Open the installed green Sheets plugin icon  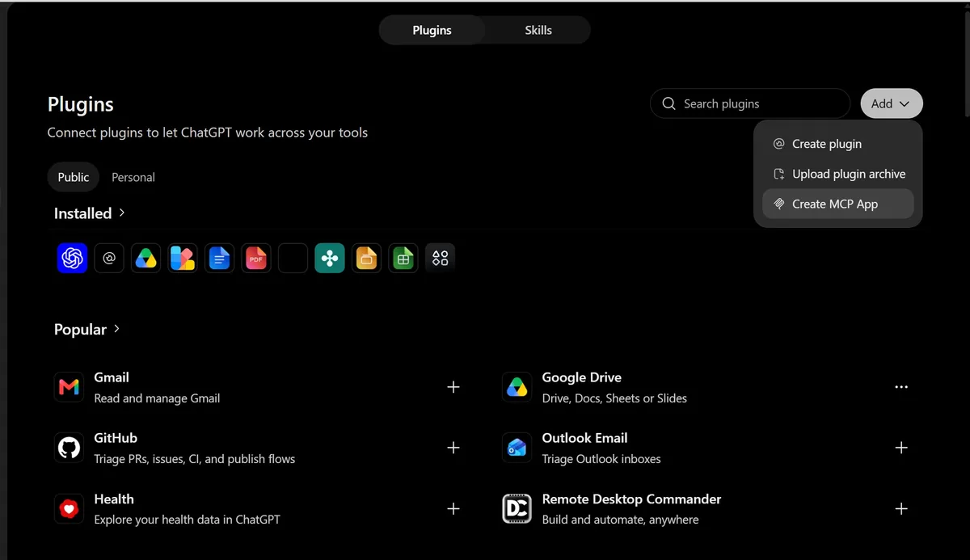[x=403, y=258]
